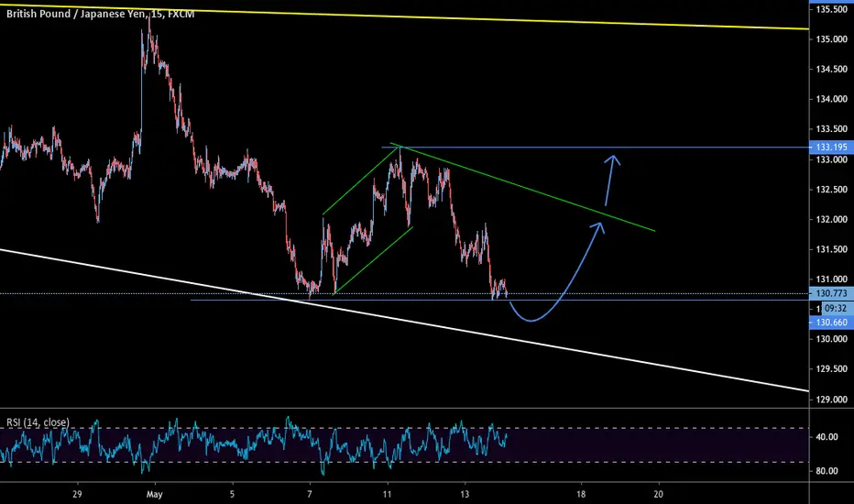Viewport: 854px width, 504px height.
Task: Click the 5 date label on time axis
Action: coord(232,495)
